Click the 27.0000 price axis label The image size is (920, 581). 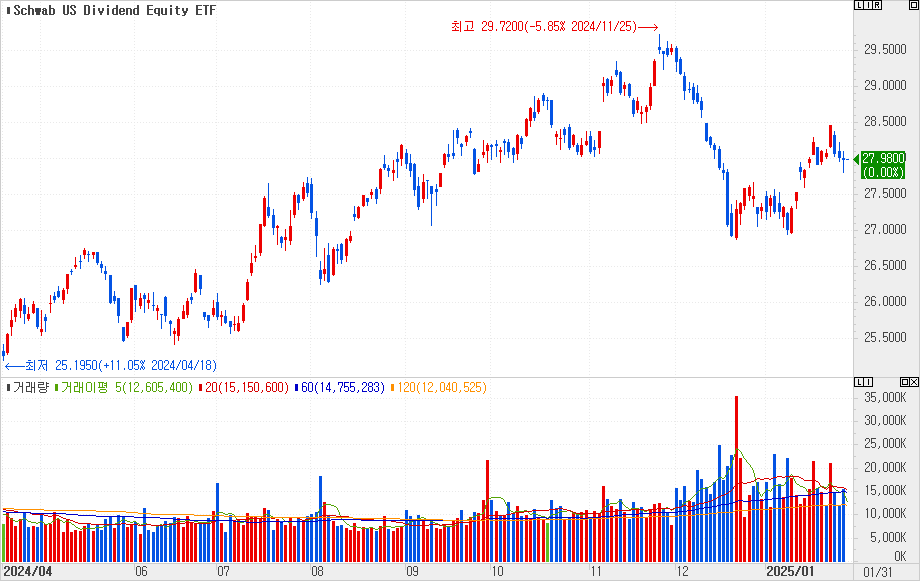coord(885,229)
